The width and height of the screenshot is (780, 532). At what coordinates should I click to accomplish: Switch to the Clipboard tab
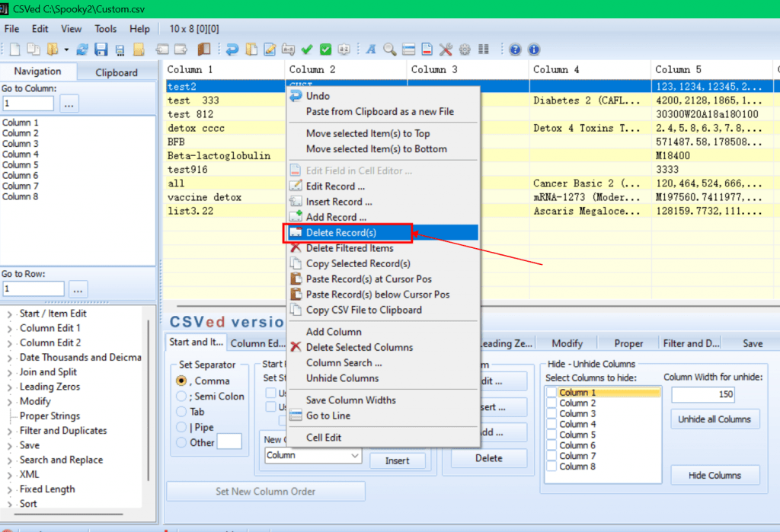117,72
